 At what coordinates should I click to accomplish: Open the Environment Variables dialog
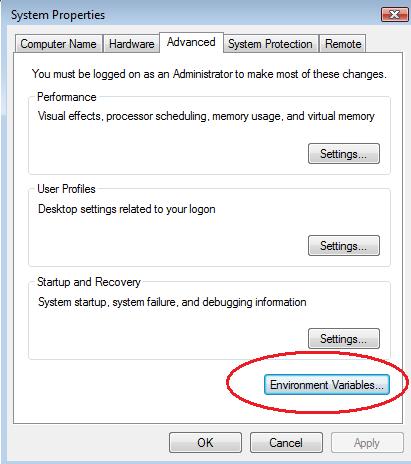[x=327, y=385]
